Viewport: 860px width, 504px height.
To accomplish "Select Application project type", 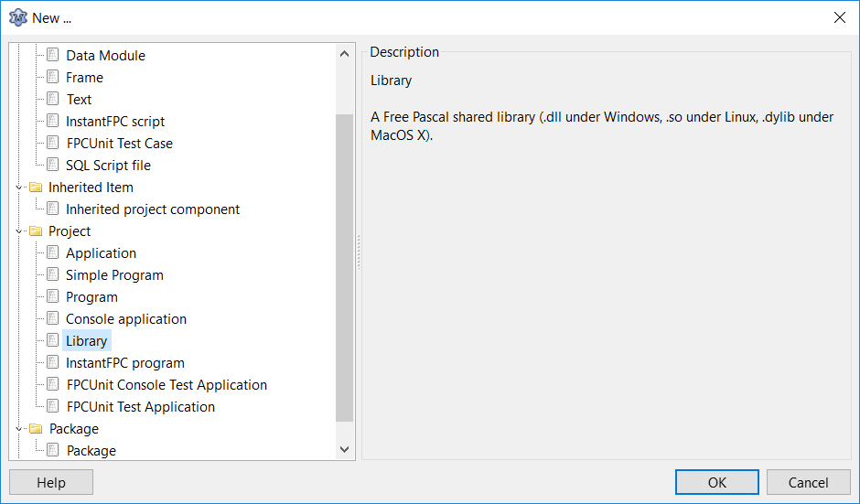I will tap(101, 253).
